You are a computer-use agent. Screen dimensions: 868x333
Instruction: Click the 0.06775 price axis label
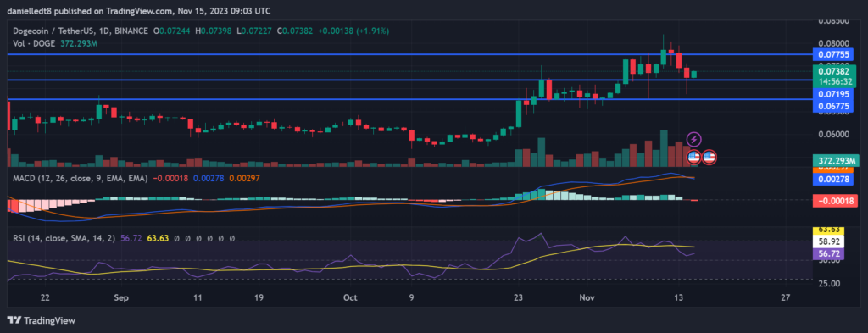pyautogui.click(x=834, y=106)
